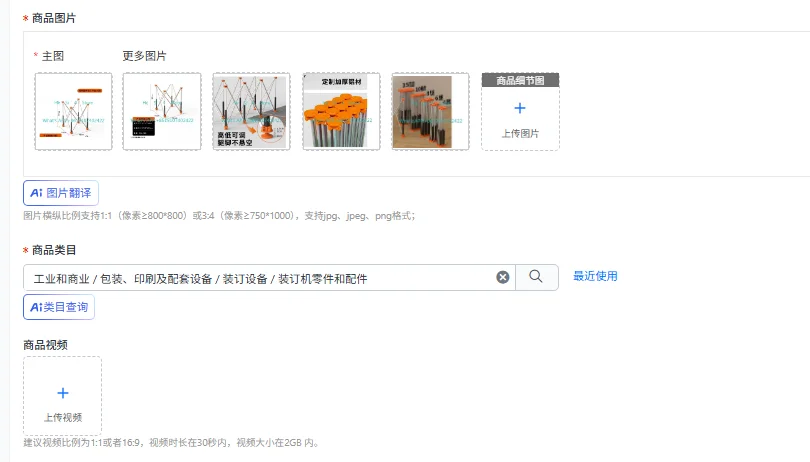Open the main image thumbnail under 主图
This screenshot has width=810, height=462.
73,111
